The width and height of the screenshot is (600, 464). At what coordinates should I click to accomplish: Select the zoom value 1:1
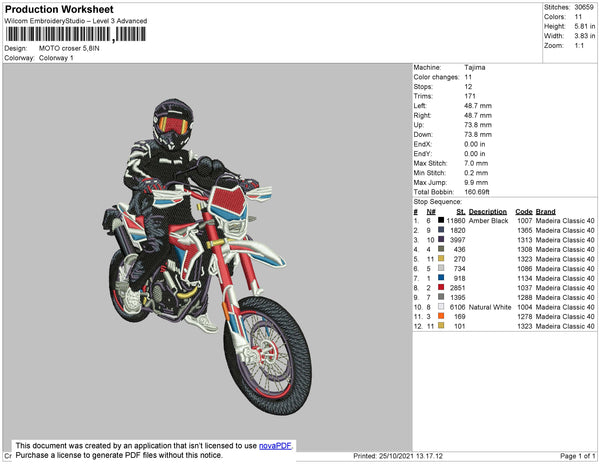click(x=579, y=46)
